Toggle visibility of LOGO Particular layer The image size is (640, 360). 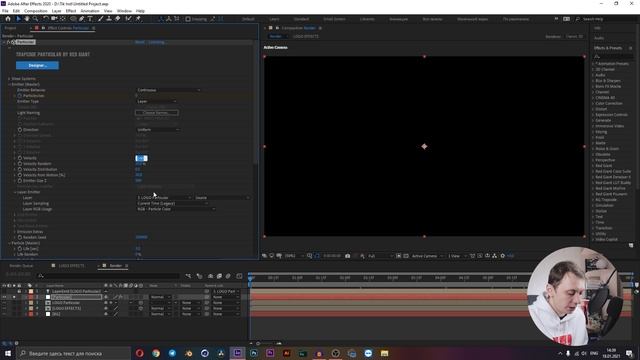(4, 303)
